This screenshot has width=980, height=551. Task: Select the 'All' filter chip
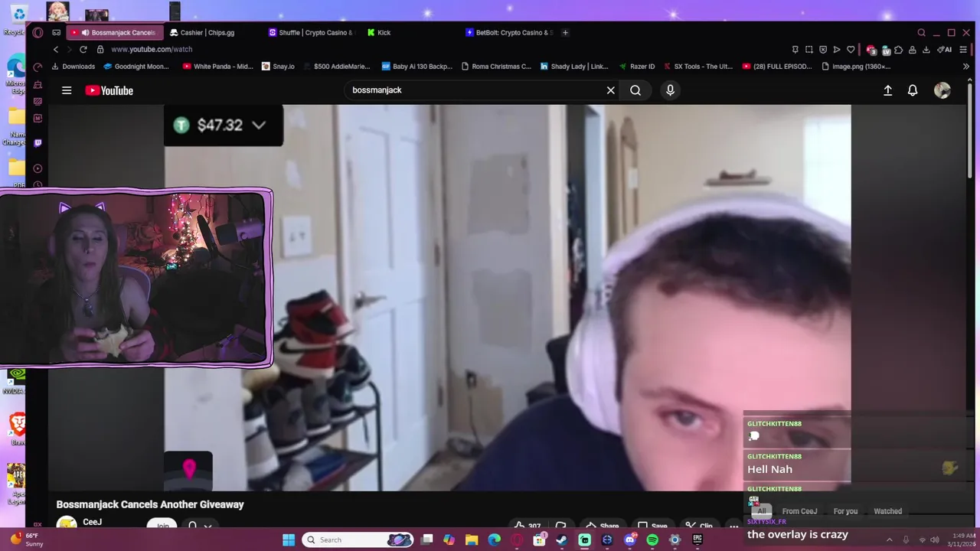(762, 511)
